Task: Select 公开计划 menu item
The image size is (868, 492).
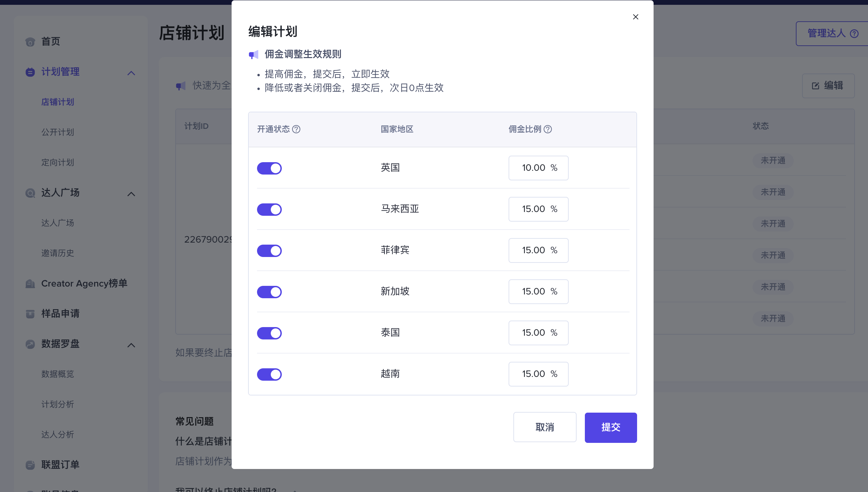Action: point(58,132)
